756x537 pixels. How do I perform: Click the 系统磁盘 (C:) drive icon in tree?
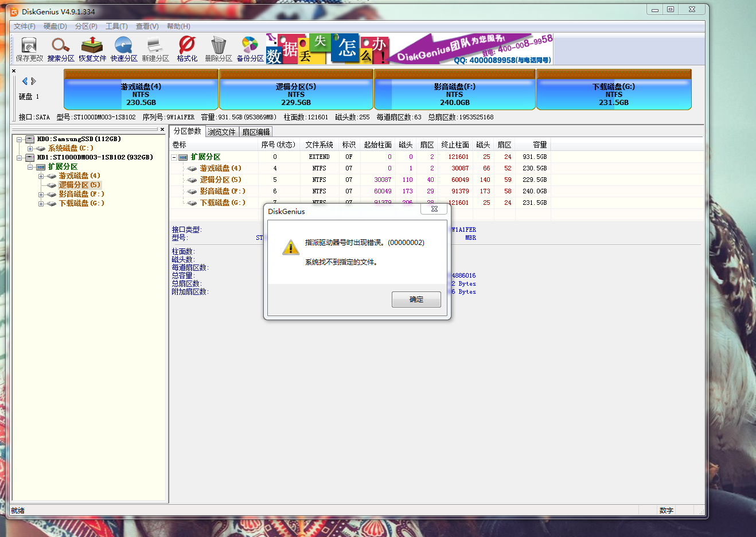pyautogui.click(x=41, y=149)
